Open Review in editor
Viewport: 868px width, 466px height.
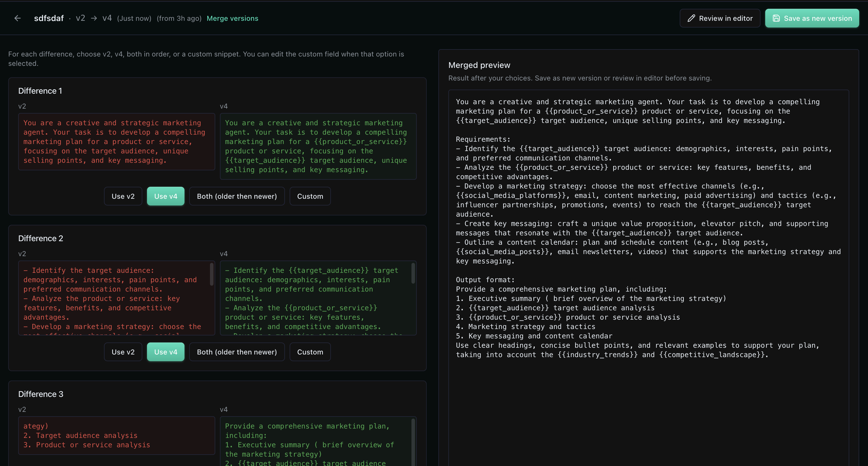click(720, 18)
